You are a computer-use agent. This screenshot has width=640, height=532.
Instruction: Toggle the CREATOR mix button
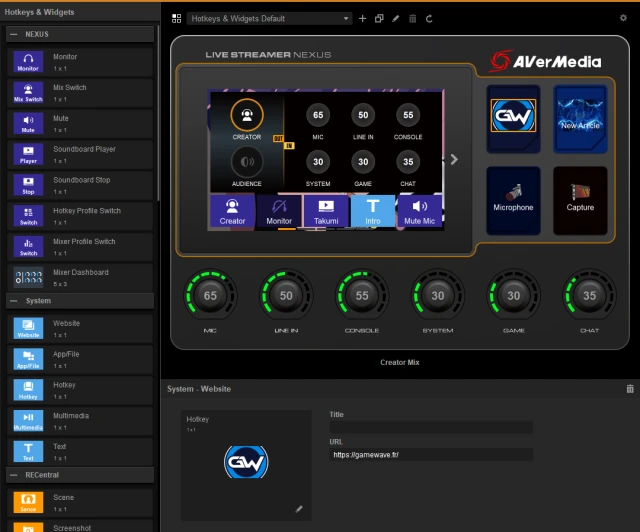point(247,116)
